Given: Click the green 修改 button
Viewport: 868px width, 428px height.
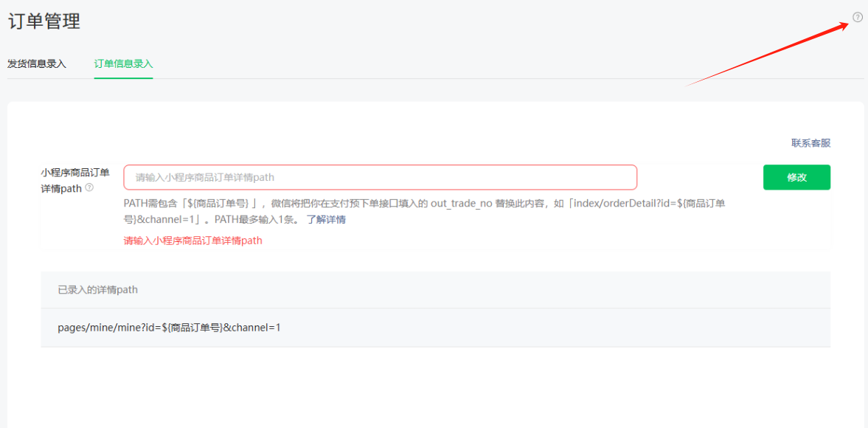Looking at the screenshot, I should tap(796, 177).
